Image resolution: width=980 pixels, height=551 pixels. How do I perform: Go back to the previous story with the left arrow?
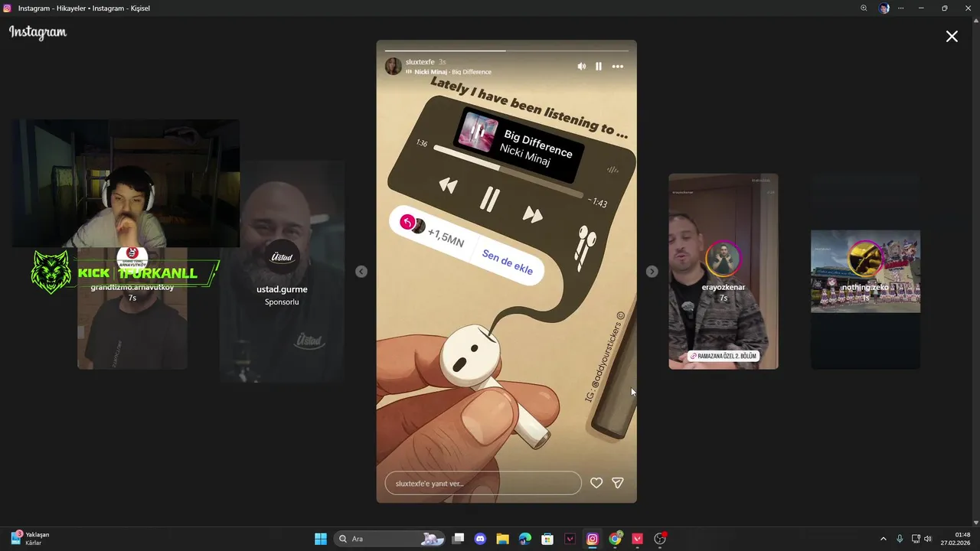(361, 272)
